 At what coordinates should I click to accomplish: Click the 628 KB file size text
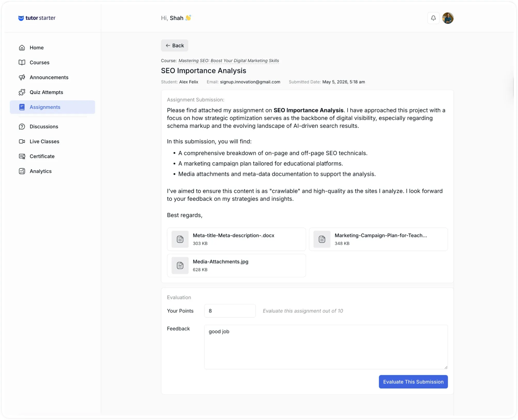[200, 270]
